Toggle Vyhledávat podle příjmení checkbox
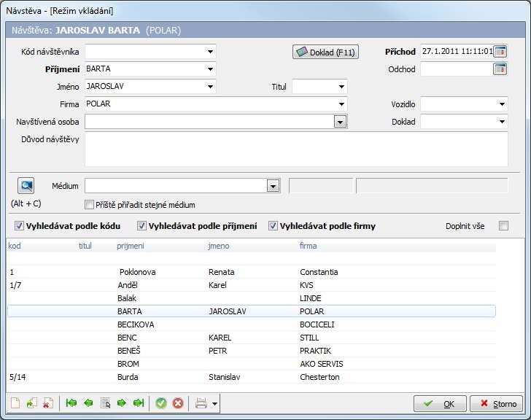 (142, 226)
